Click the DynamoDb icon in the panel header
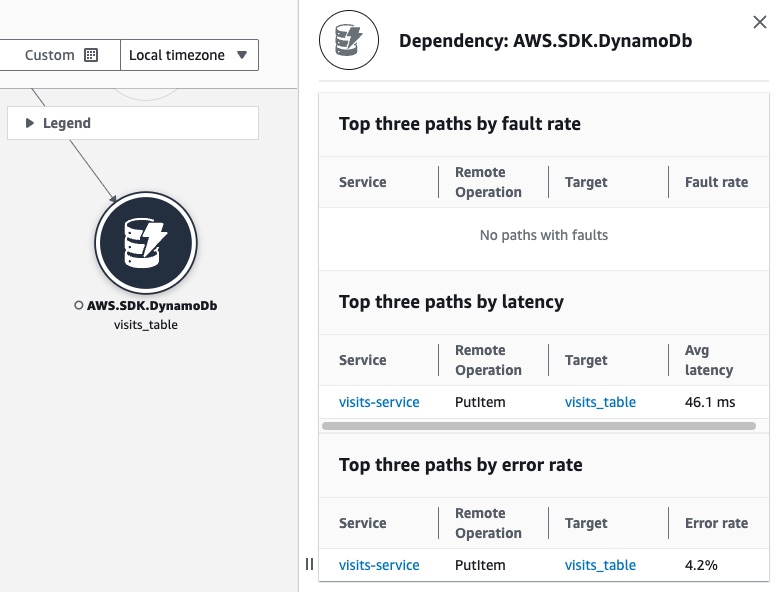Screen dimensions: 778x592 348,40
